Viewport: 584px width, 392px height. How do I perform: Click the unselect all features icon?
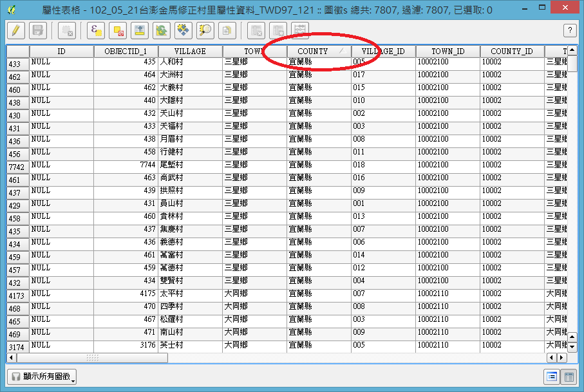(118, 30)
